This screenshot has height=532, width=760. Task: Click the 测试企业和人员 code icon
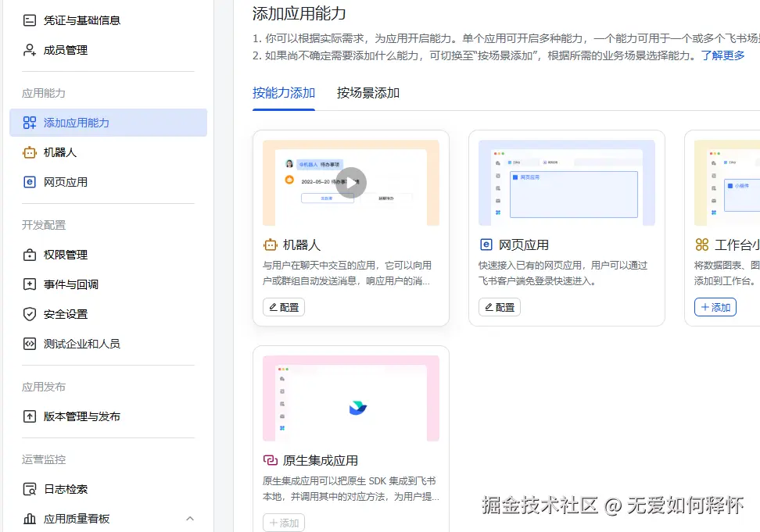coord(30,344)
